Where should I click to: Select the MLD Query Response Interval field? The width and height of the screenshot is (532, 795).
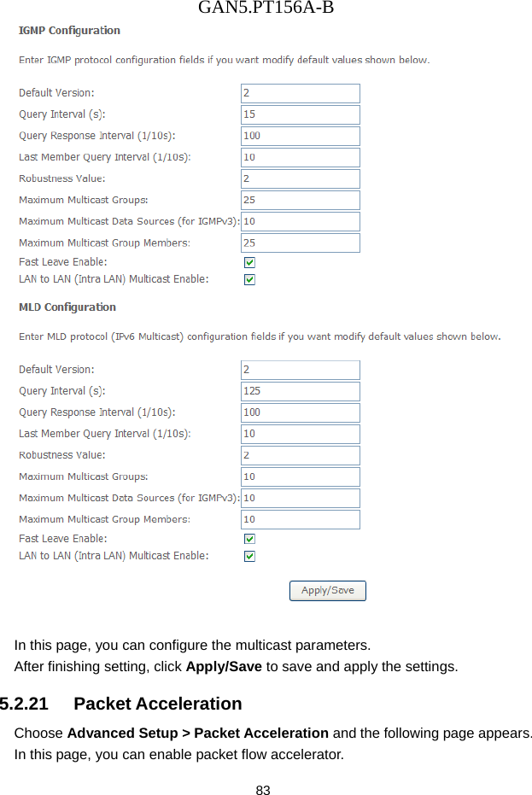pos(300,412)
